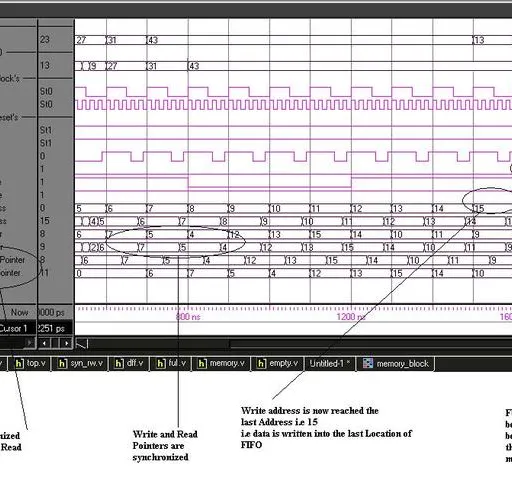The height and width of the screenshot is (487, 512).
Task: Click the 'Write and Read Pointers are synchronized' annotation
Action: [165, 446]
